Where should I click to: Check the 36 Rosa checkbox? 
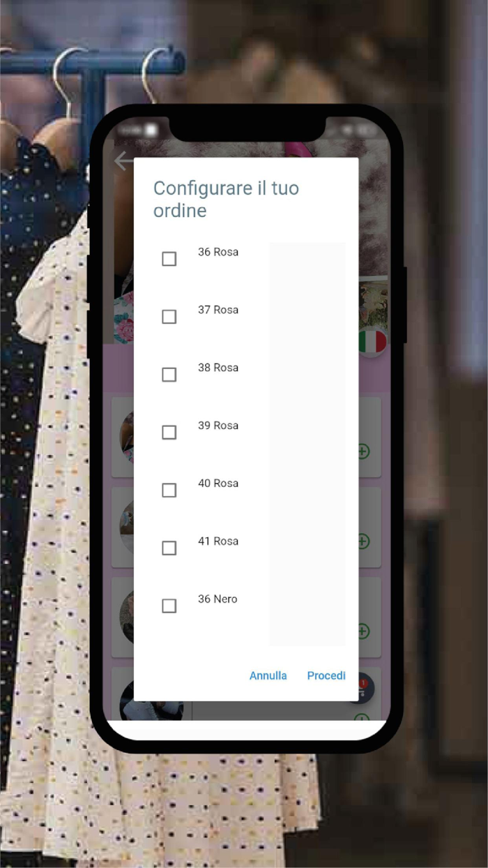(x=169, y=259)
